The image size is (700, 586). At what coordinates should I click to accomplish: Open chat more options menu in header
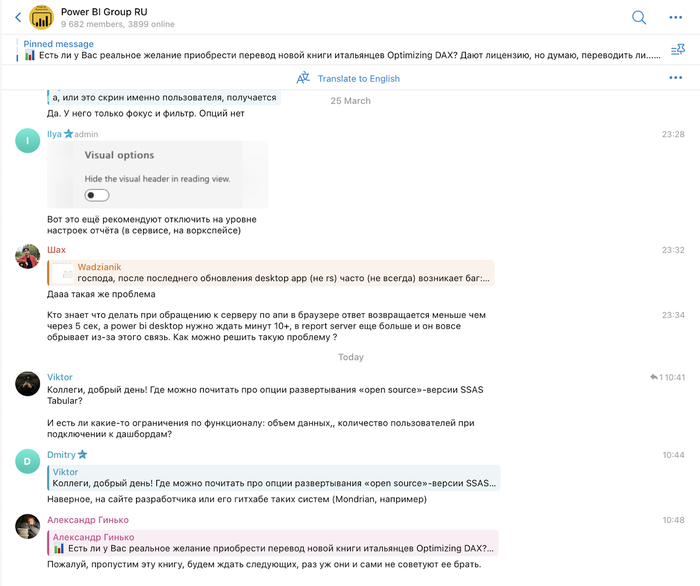click(675, 17)
